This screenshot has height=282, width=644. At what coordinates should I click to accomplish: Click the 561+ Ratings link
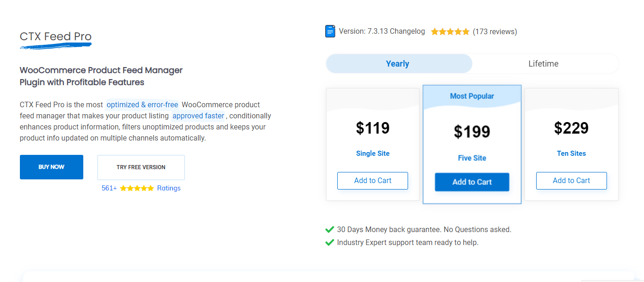tap(141, 188)
